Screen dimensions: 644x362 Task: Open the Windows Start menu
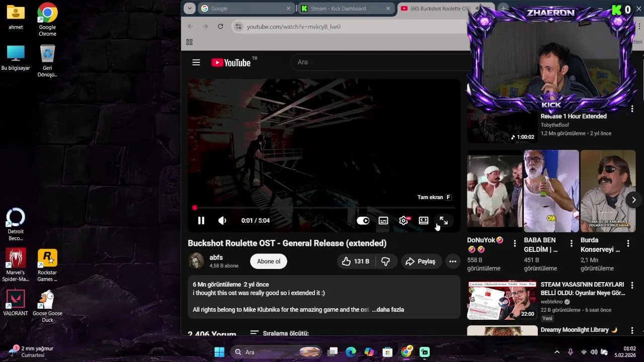tap(219, 352)
